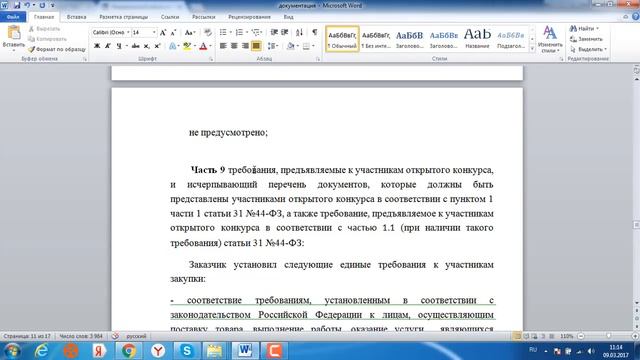The height and width of the screenshot is (360, 640).
Task: Switch to the Рассылки (Mailings) tab
Action: pos(203,17)
